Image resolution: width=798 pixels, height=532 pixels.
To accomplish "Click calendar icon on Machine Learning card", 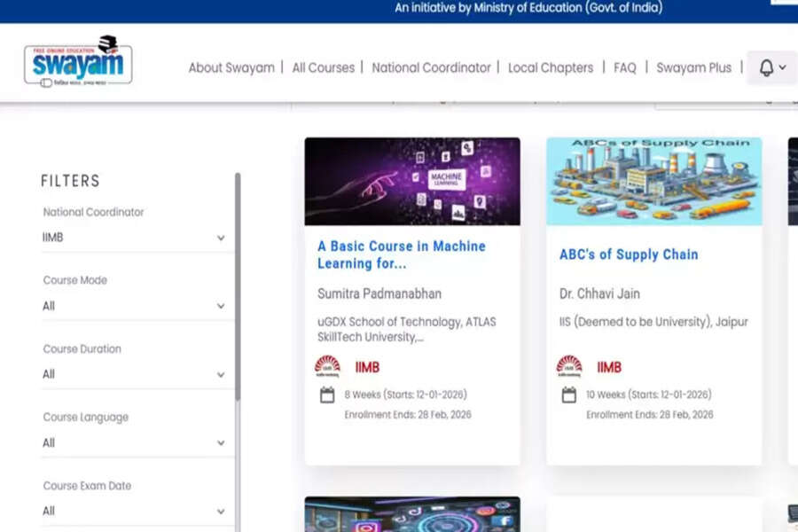I will pyautogui.click(x=327, y=395).
